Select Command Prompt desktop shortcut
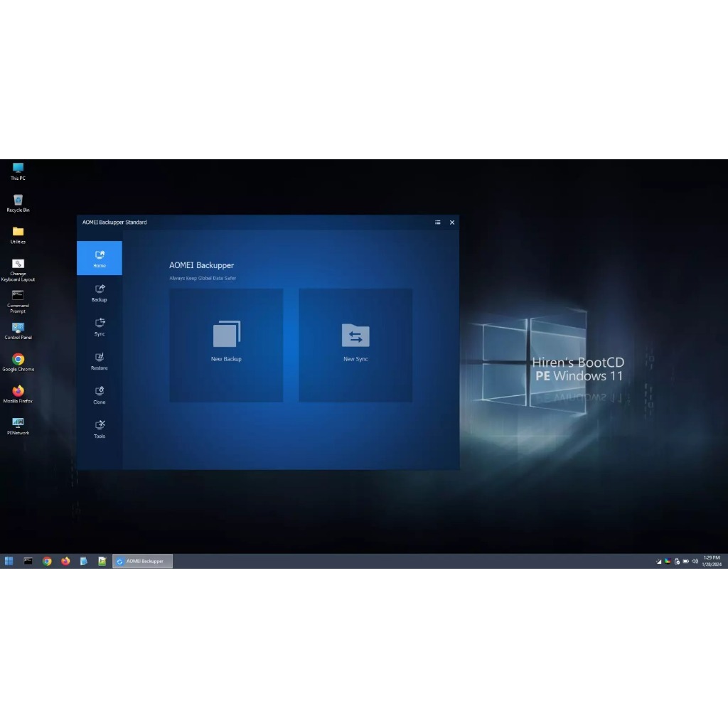This screenshot has height=728, width=728. tap(18, 301)
